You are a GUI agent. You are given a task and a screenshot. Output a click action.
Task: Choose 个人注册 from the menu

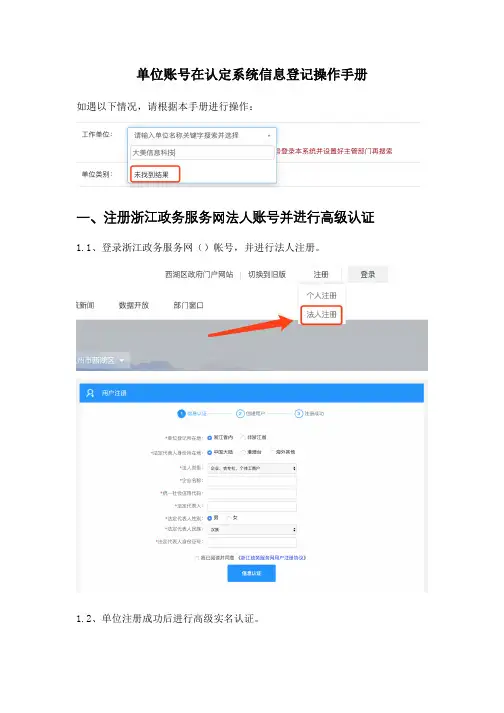(x=321, y=296)
